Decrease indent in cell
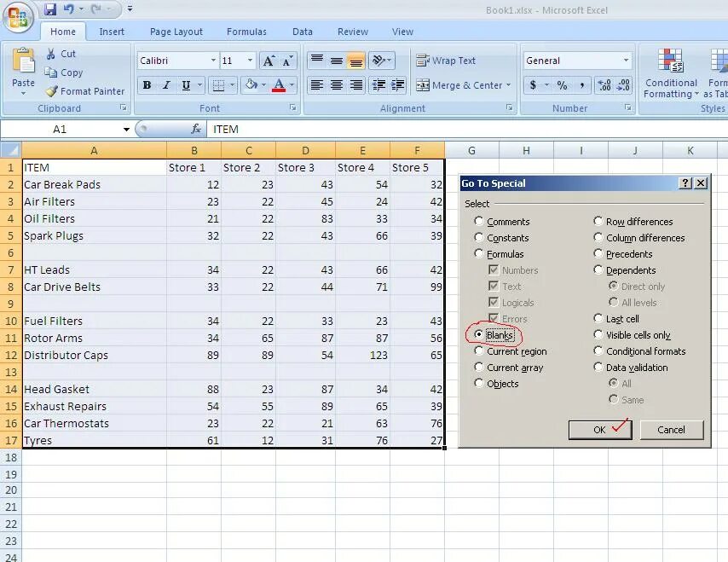 [378, 85]
